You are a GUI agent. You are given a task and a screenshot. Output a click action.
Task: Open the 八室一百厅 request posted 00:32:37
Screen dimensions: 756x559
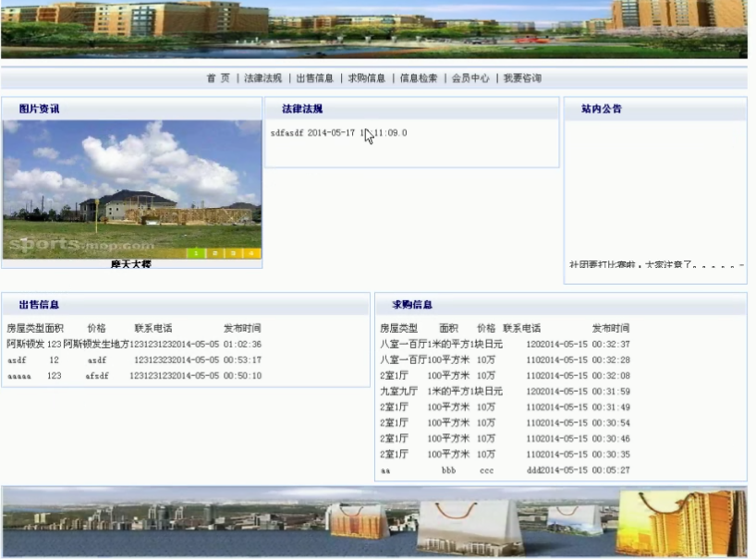tap(505, 344)
